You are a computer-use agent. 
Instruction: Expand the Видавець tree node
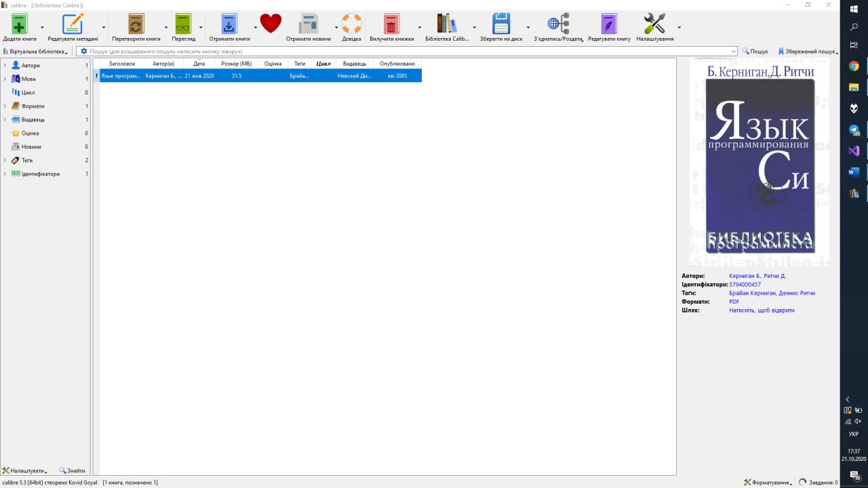[x=5, y=119]
